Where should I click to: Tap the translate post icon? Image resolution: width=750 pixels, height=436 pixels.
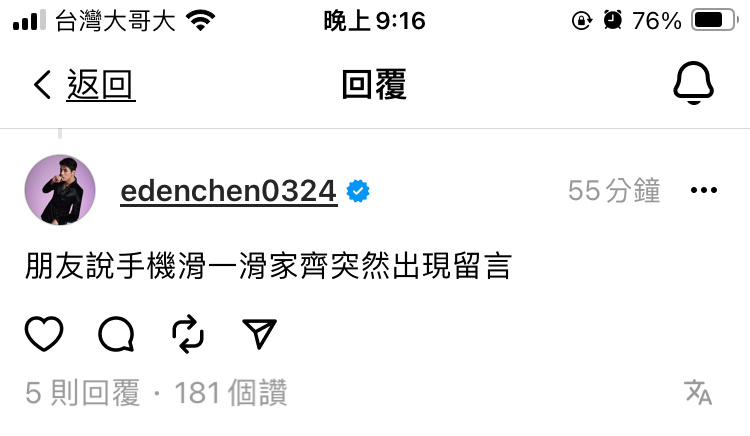point(698,392)
